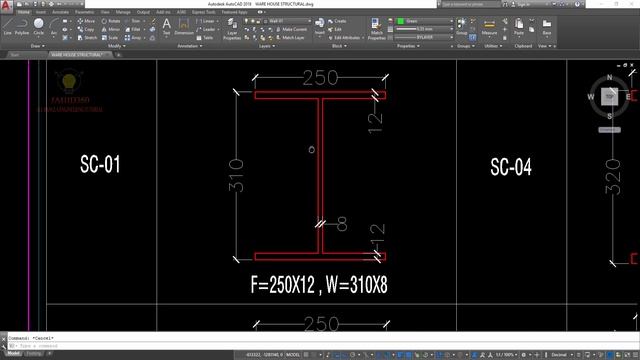Activate the Scale command
Image resolution: width=640 pixels, height=360 pixels.
pos(110,38)
